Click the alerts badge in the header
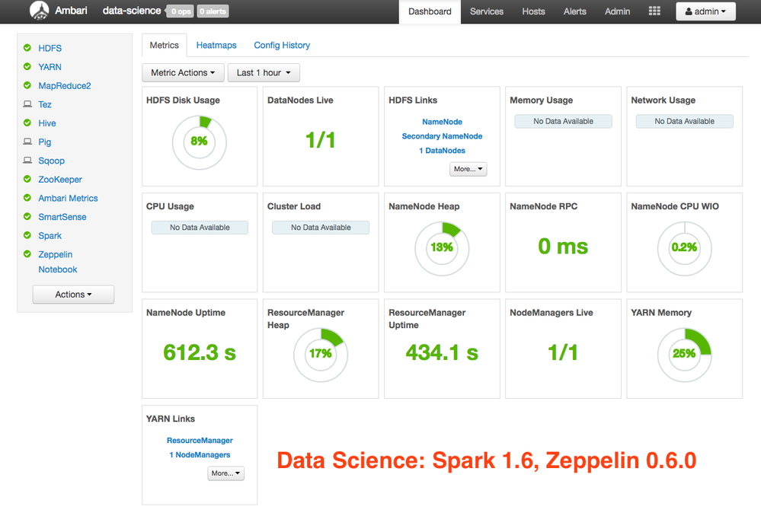Screen dimensions: 761x532 pos(213,11)
